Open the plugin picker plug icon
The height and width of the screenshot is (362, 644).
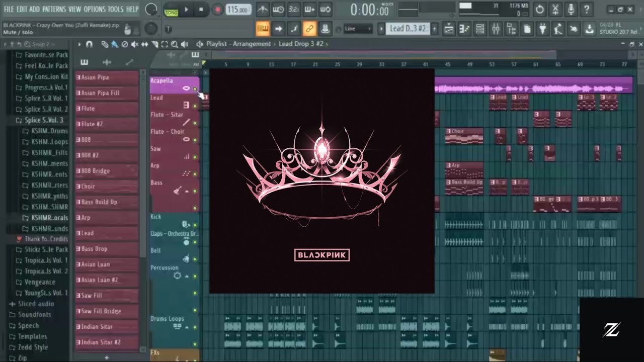pyautogui.click(x=542, y=29)
